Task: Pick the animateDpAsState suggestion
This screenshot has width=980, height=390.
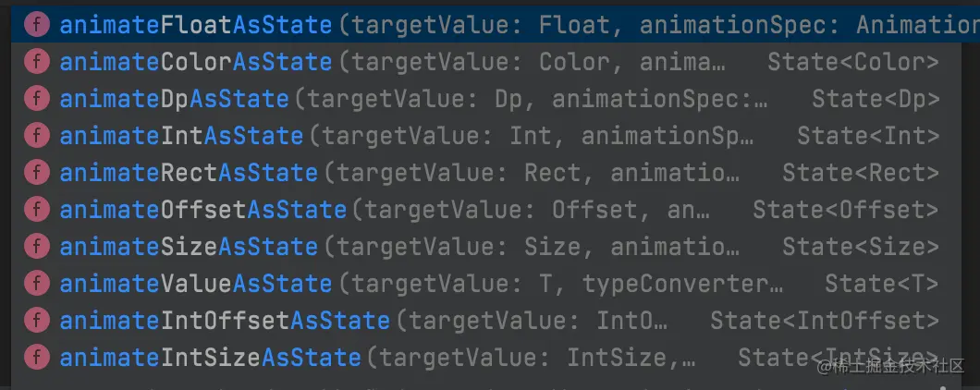Action: tap(486, 99)
